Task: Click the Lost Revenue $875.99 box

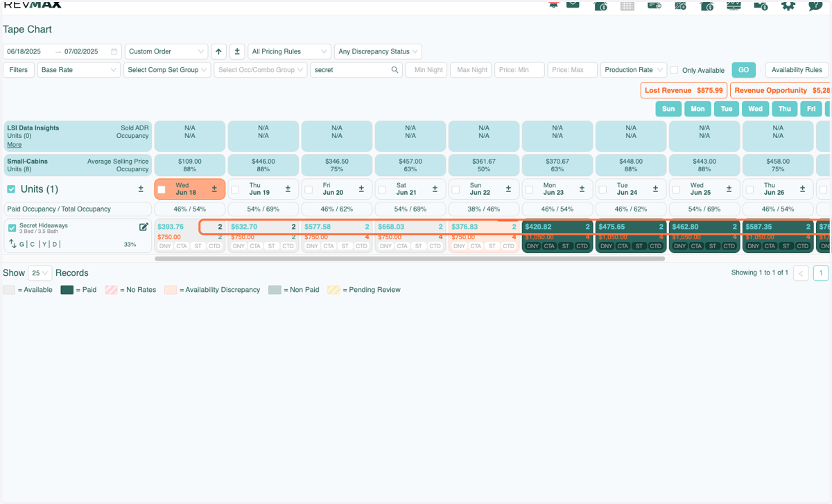Action: 684,90
